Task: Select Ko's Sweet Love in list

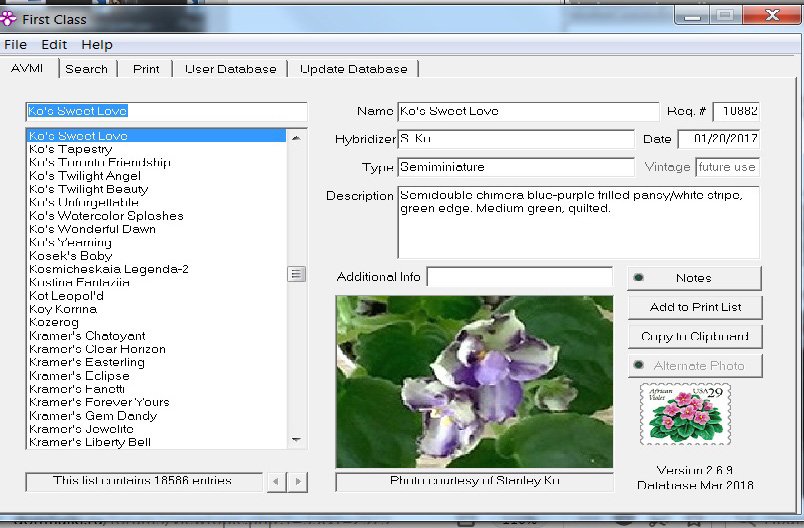Action: point(156,136)
